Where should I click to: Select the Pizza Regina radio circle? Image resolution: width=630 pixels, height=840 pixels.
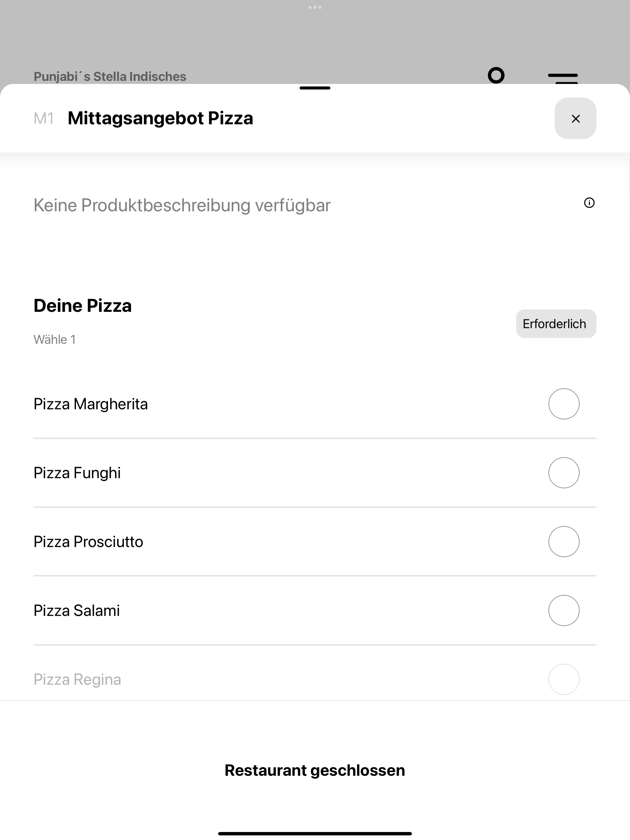click(x=564, y=680)
